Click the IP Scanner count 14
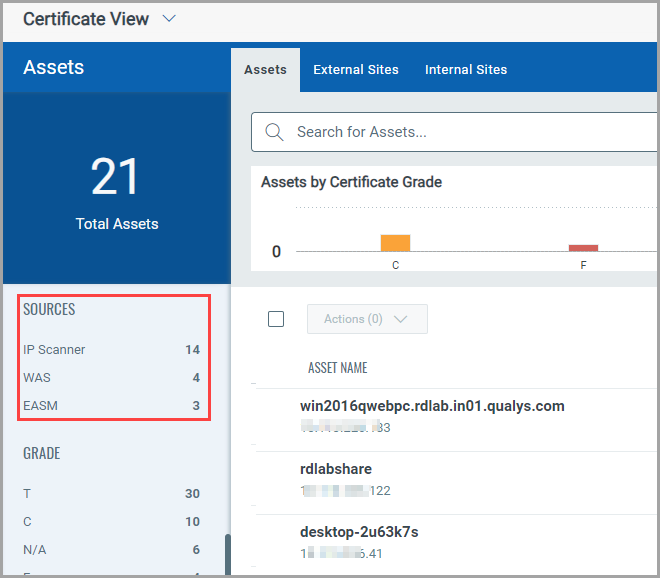The width and height of the screenshot is (660, 578). pos(192,350)
